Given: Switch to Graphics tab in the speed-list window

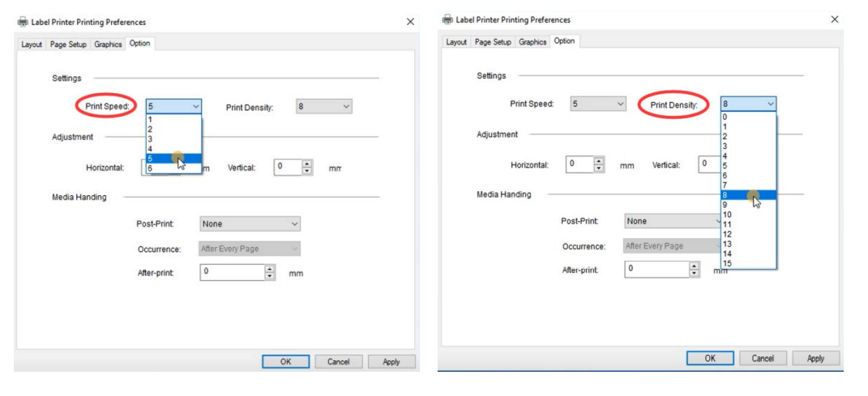Looking at the screenshot, I should pos(108,45).
